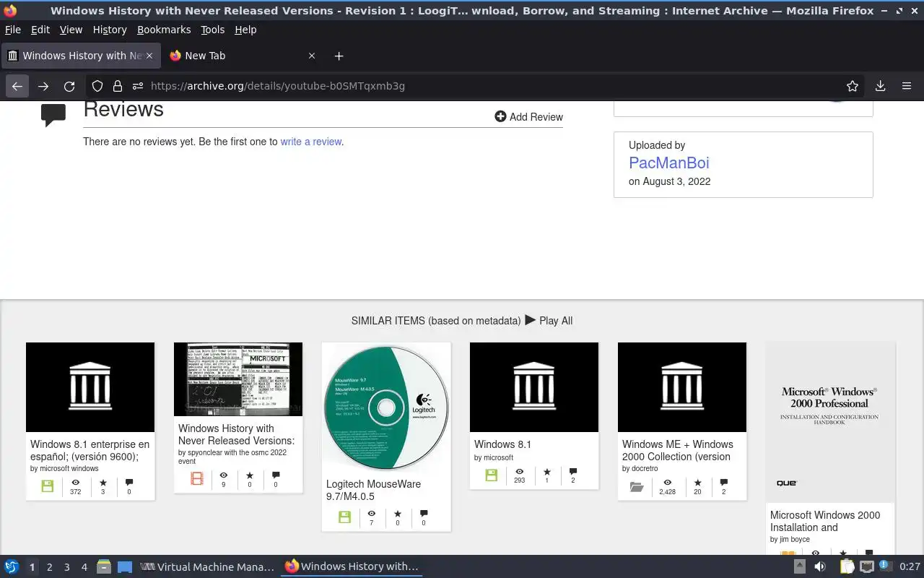Viewport: 924px width, 578px height.
Task: Go back using the back arrow
Action: tap(17, 86)
